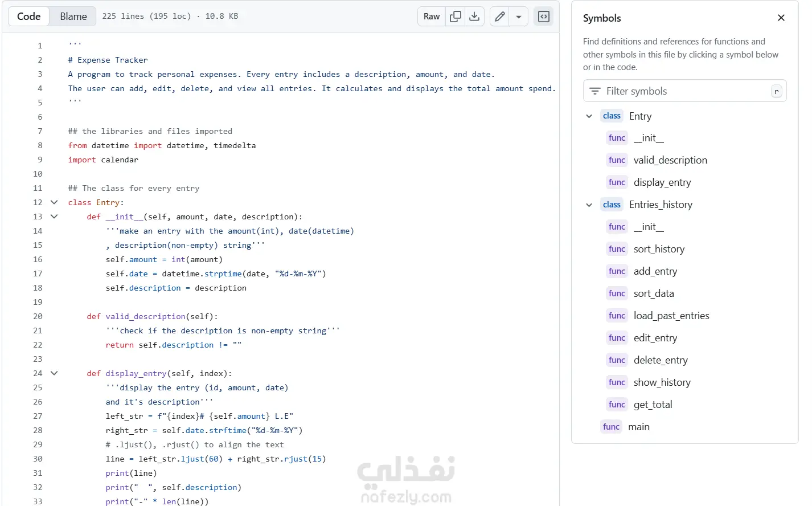Go to add_entry function symbol
This screenshot has height=506, width=812.
(655, 271)
